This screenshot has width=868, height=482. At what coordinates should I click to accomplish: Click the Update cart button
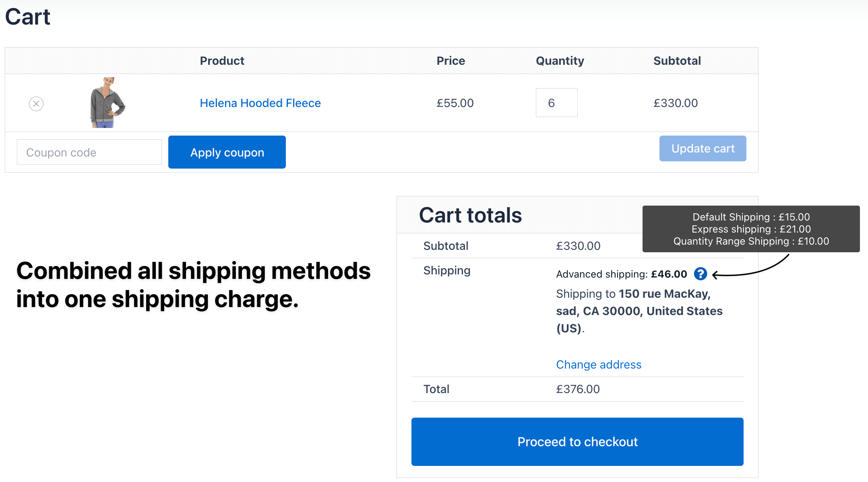[x=703, y=148]
